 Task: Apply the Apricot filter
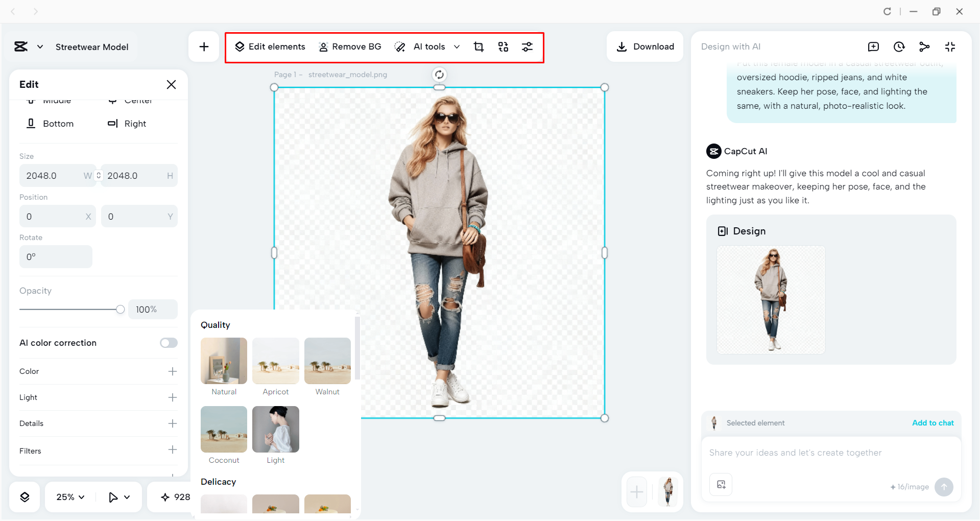click(x=276, y=361)
